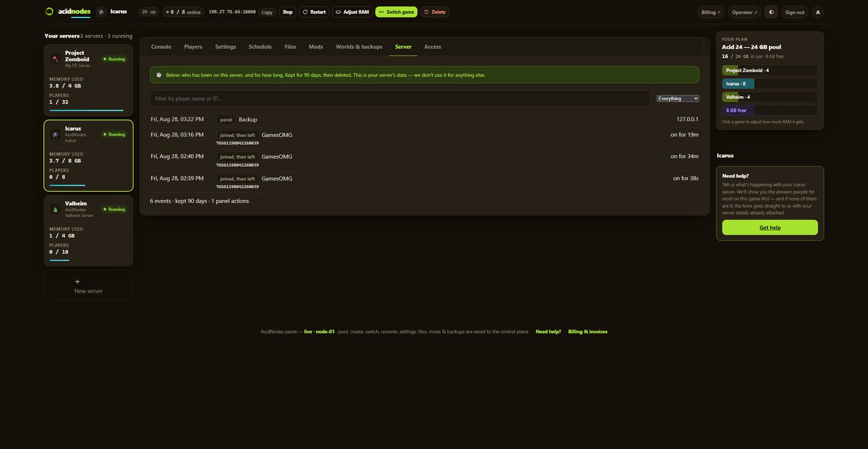The width and height of the screenshot is (868, 449).
Task: Delete the Icarus server
Action: 435,12
